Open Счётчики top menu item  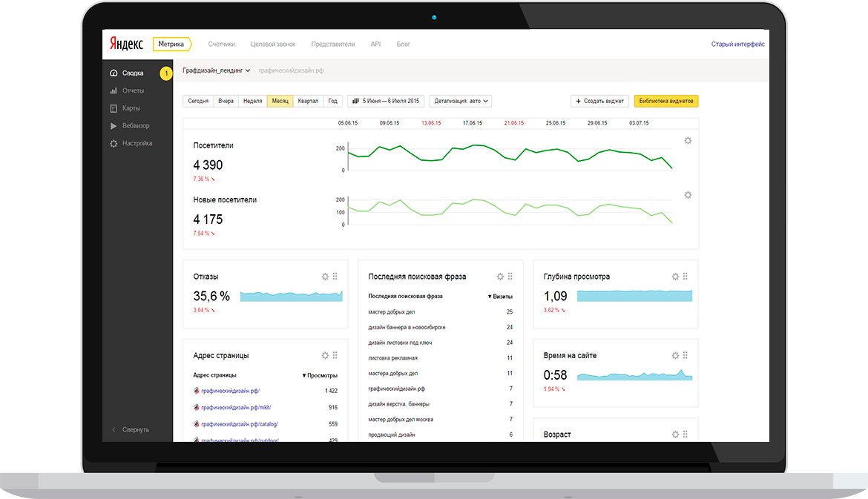(221, 44)
